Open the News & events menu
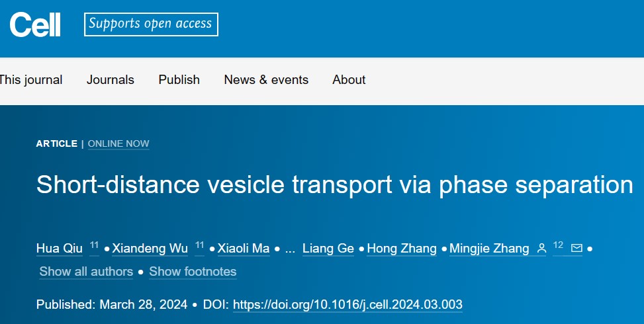644x324 pixels. point(266,79)
